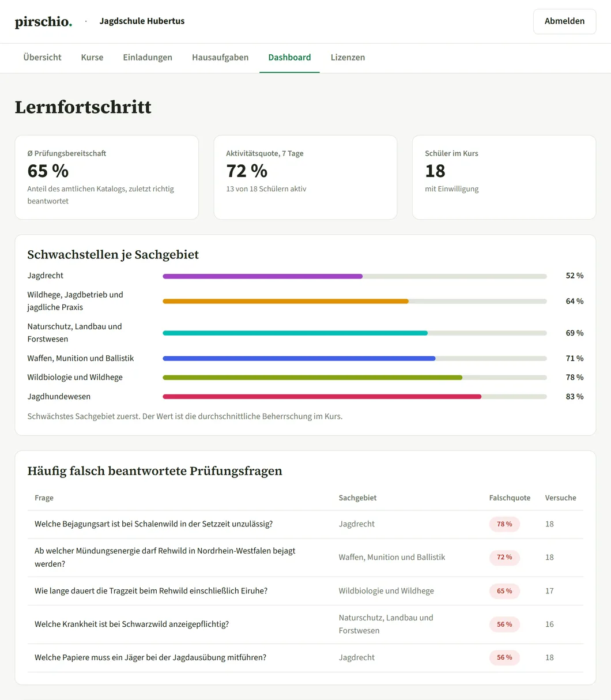Click the teal Naturschutz progress bar
Screen dimensions: 611x700
pyautogui.click(x=354, y=333)
